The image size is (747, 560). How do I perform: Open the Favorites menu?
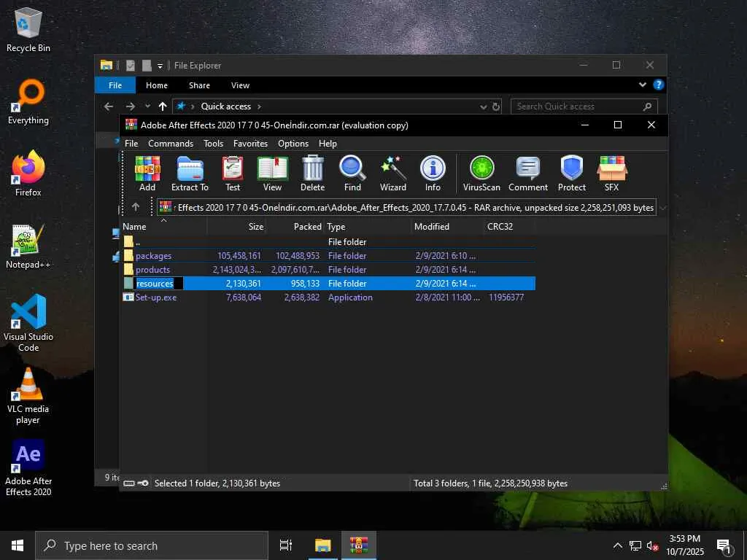click(x=251, y=144)
